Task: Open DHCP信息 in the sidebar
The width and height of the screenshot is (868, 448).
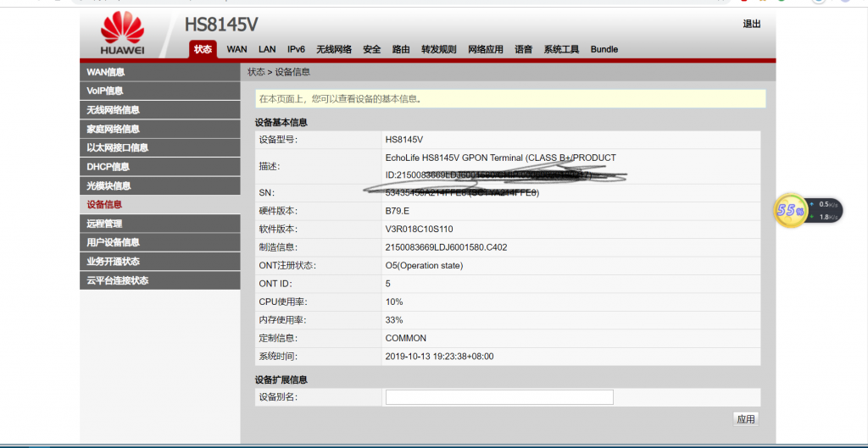Action: 160,167
